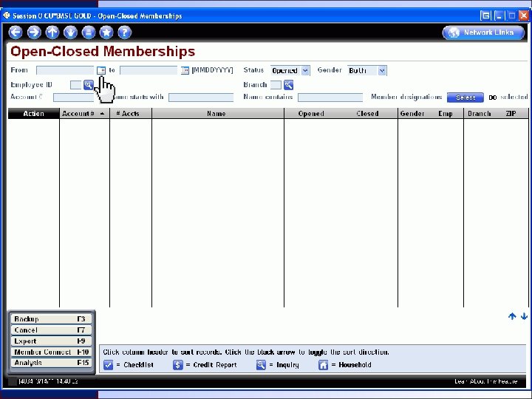Open the Network Links button
This screenshot has height=399, width=532.
[x=483, y=33]
